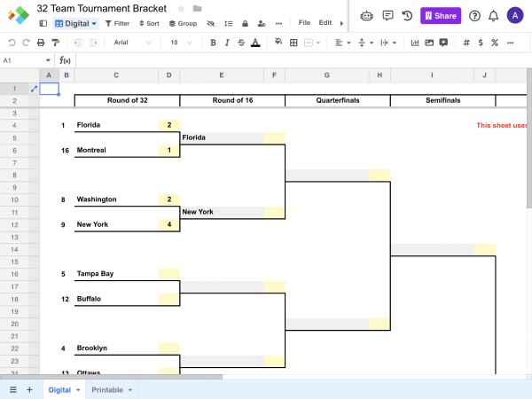The height and width of the screenshot is (399, 532).
Task: Click the redo icon
Action: [x=26, y=43]
